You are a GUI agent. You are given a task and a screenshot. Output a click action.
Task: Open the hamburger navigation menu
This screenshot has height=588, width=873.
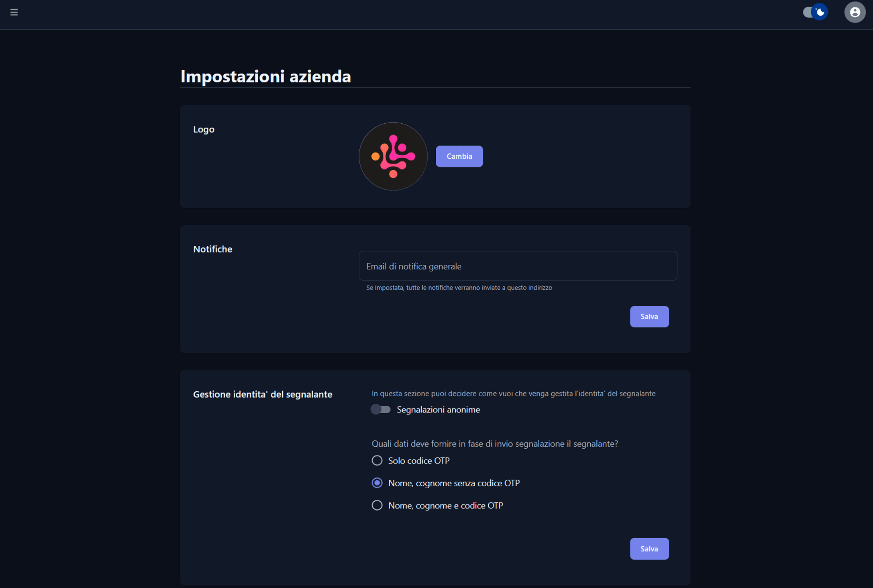14,12
